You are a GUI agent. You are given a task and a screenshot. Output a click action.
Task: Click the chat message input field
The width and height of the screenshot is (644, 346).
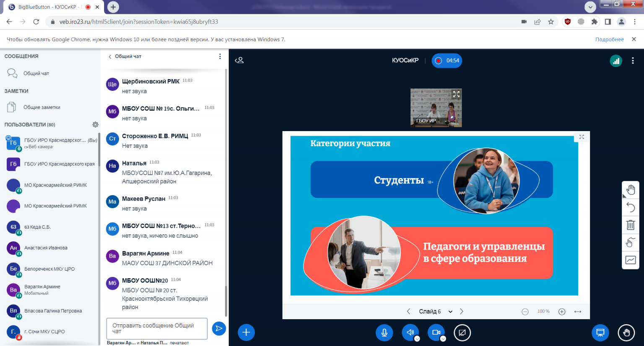156,328
